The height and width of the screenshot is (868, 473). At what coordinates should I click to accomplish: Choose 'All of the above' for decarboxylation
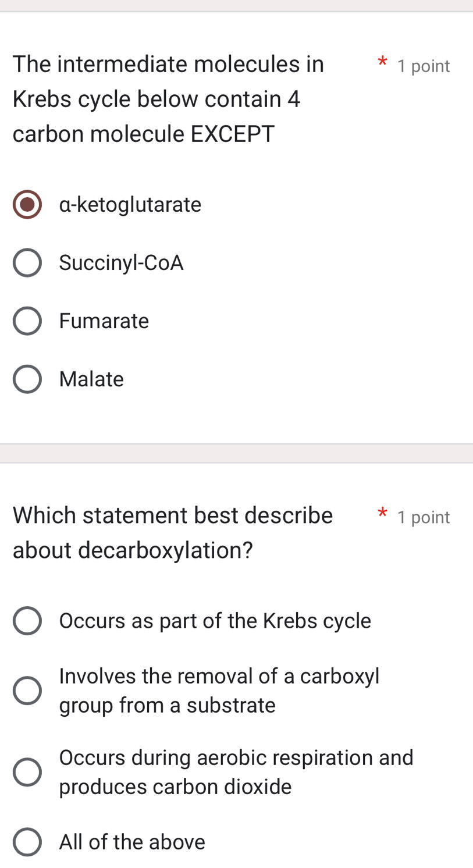pyautogui.click(x=27, y=842)
